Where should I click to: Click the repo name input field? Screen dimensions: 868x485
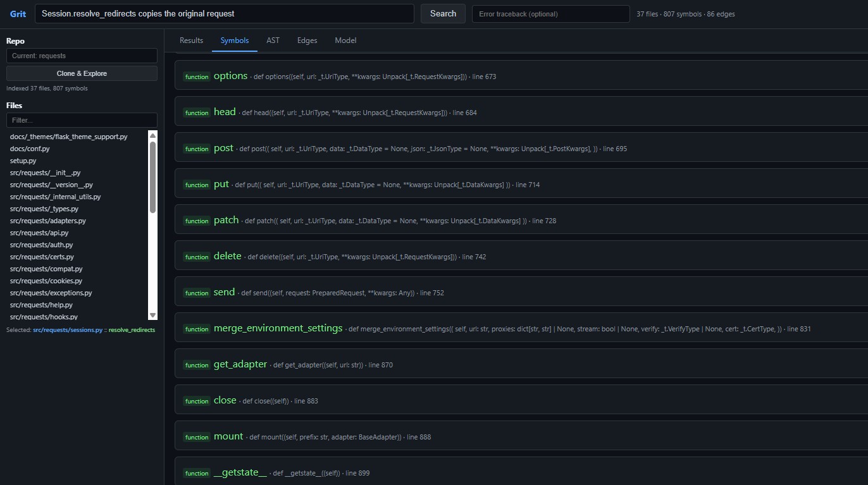click(x=82, y=56)
